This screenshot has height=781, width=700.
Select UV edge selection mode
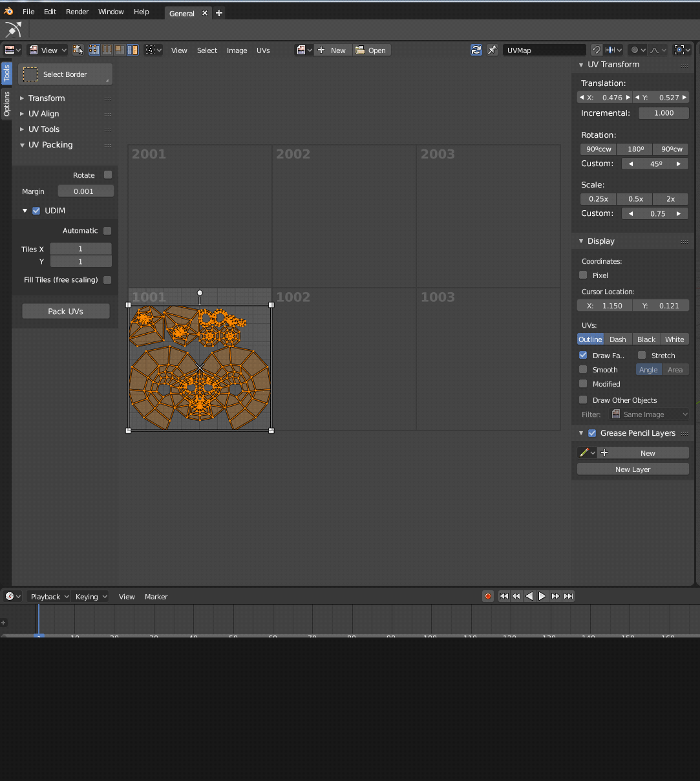[107, 50]
